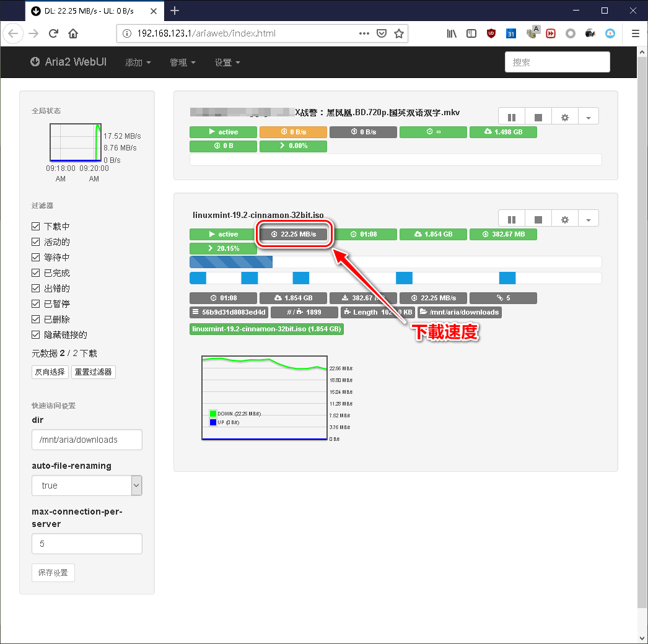
Task: Pause the linuxmint iso download
Action: pos(512,219)
